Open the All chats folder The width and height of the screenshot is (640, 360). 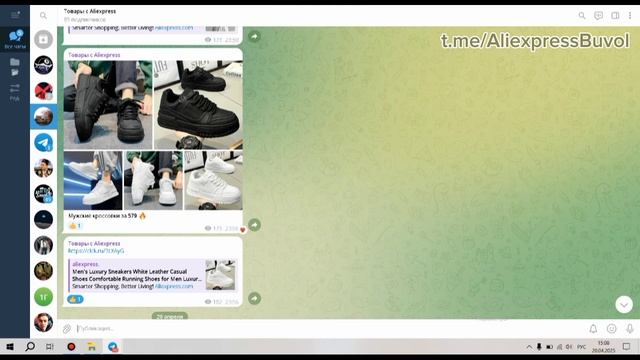pyautogui.click(x=15, y=39)
